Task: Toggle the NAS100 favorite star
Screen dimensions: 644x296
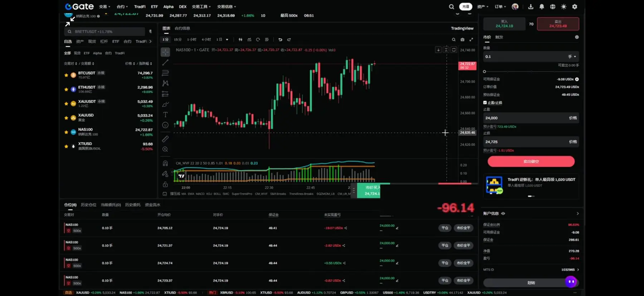Action: [66, 132]
